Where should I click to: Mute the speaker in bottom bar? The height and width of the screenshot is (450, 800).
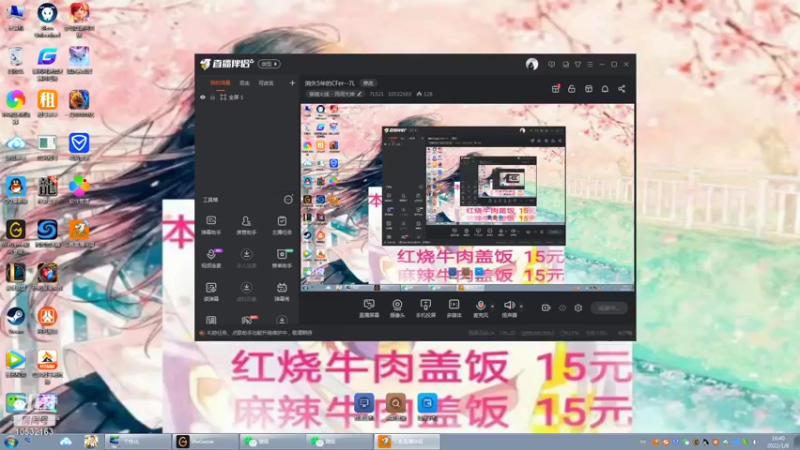tap(509, 305)
